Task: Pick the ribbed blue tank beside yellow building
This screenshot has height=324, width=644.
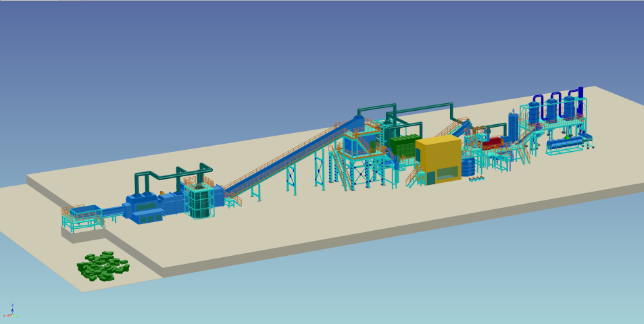Action: point(468,167)
